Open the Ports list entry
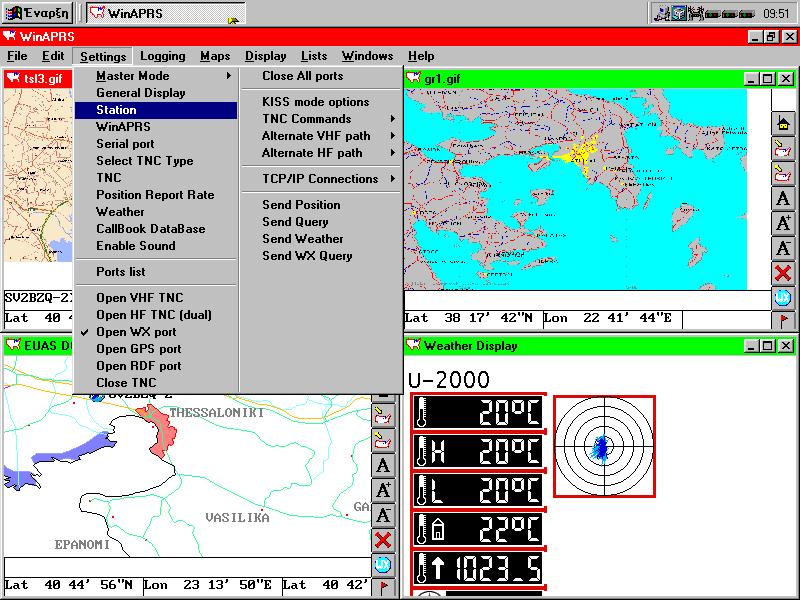Image resolution: width=800 pixels, height=600 pixels. 156,272
